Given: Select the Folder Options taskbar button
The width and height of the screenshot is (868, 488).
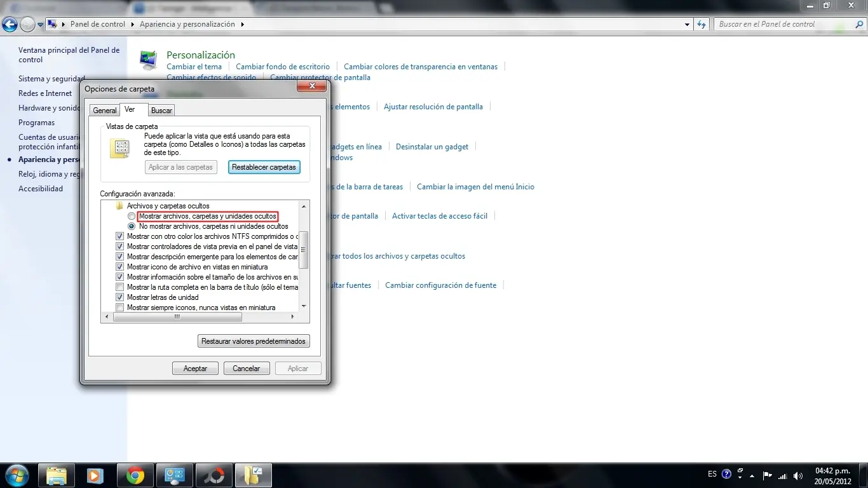Looking at the screenshot, I should coord(254,475).
